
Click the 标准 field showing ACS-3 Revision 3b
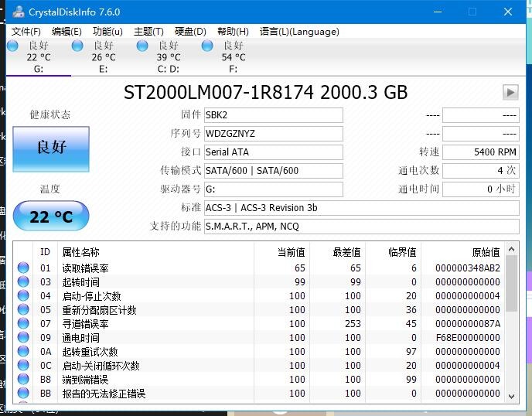click(x=362, y=208)
